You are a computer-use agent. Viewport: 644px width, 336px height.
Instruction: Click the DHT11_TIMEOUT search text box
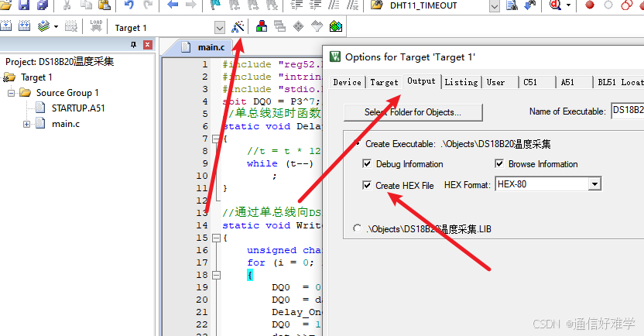438,5
